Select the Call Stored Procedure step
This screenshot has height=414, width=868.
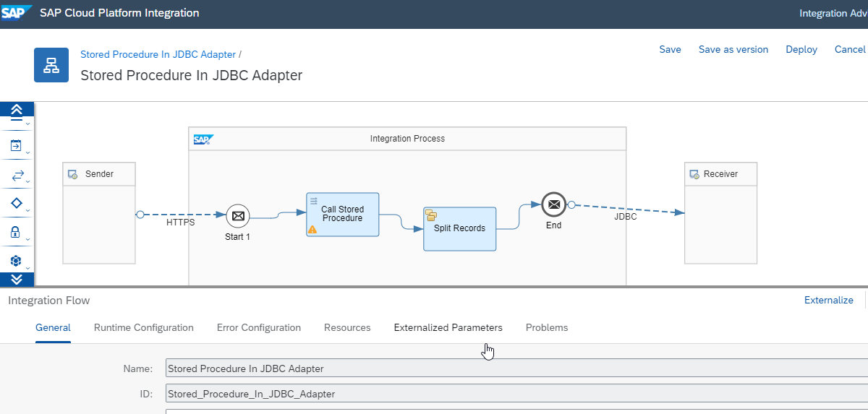tap(343, 215)
